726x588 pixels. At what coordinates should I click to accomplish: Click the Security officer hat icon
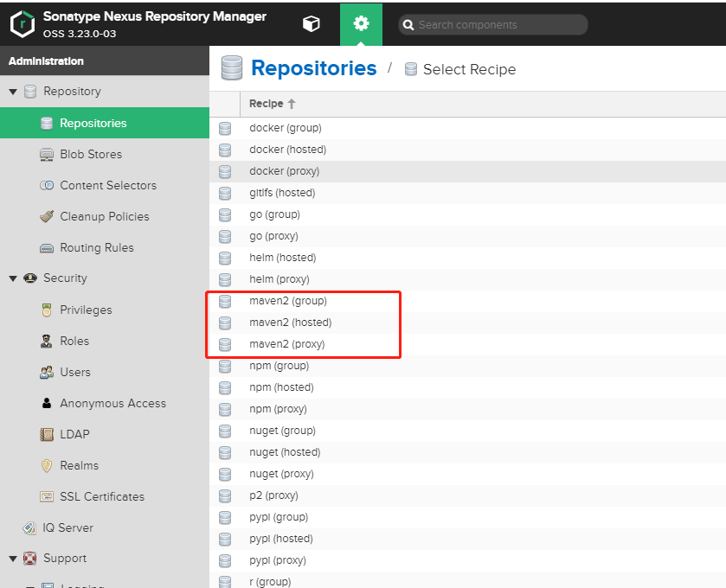(30, 278)
